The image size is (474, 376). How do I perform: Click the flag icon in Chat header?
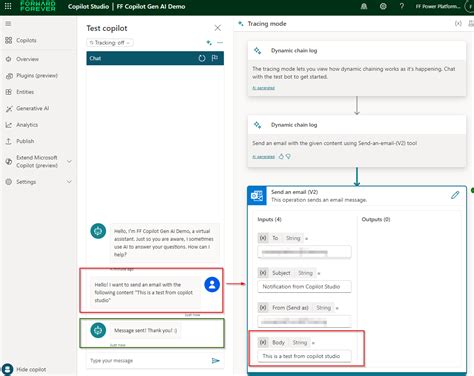coord(215,58)
